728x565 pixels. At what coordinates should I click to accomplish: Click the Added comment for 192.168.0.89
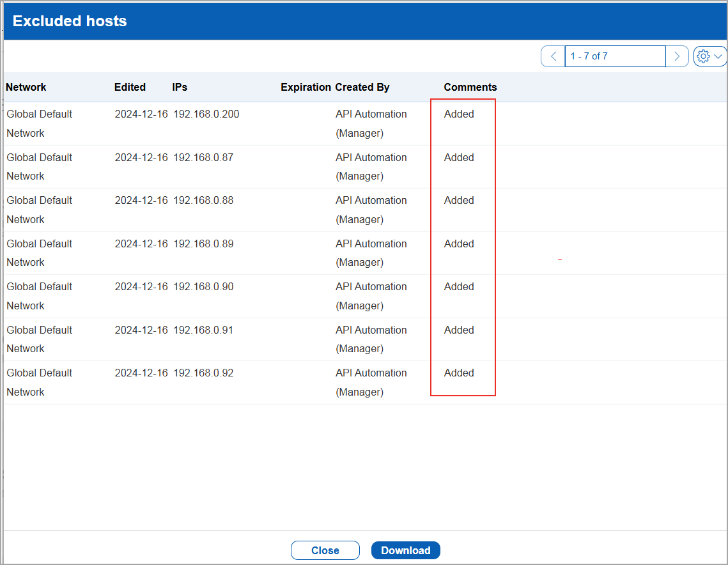(x=458, y=244)
